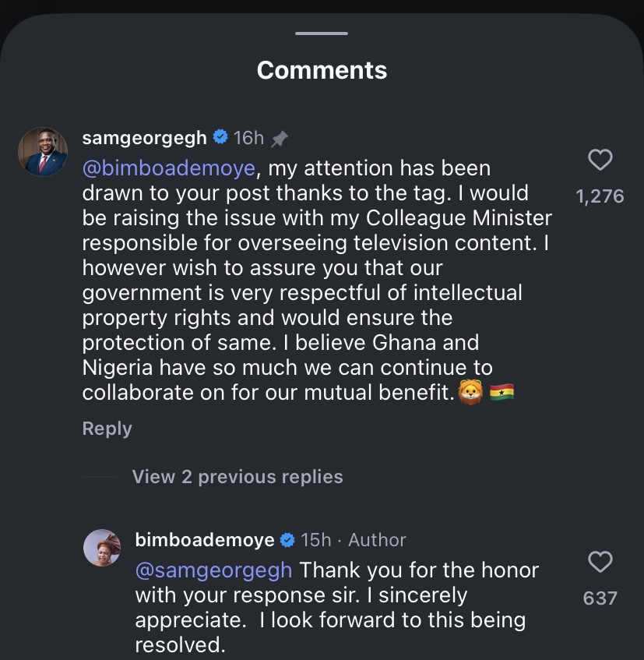Like bimboademoye's reply with the heart icon
Image resolution: width=644 pixels, height=660 pixels.
(x=600, y=562)
